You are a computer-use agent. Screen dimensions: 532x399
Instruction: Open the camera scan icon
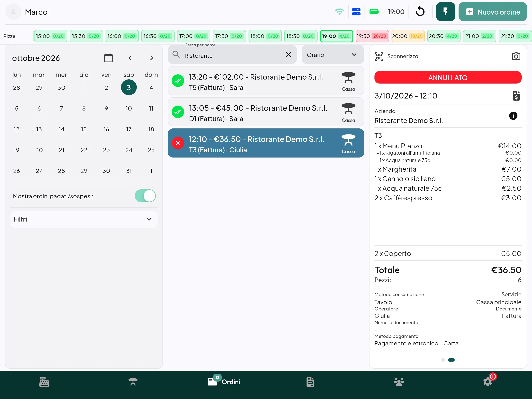coord(516,56)
